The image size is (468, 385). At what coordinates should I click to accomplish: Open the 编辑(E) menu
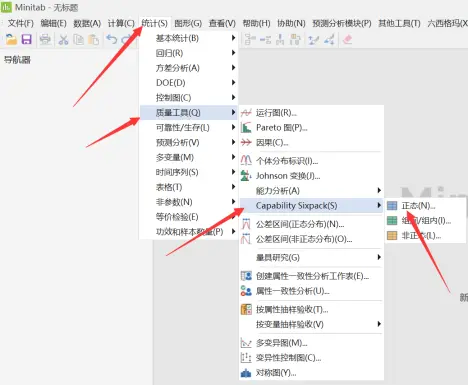53,23
